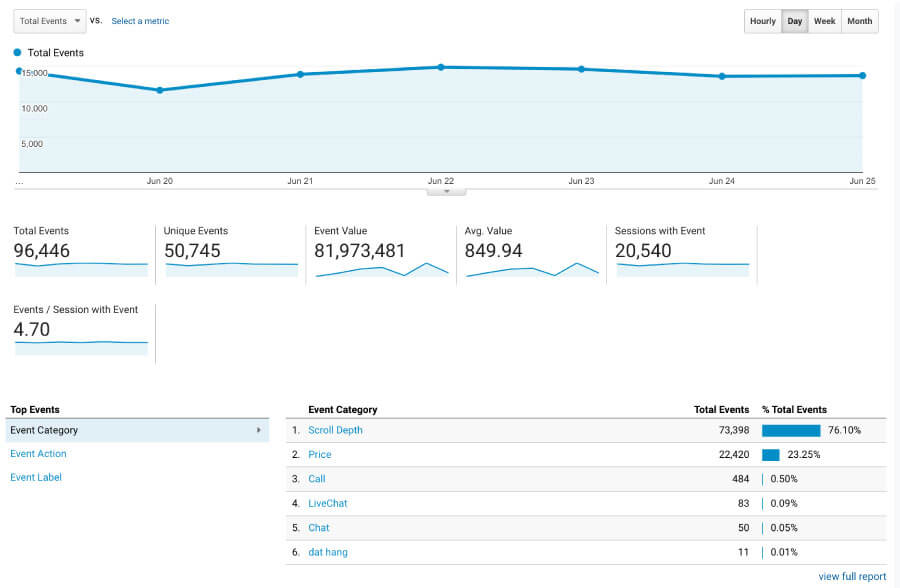Click the Jun 21 data point
The width and height of the screenshot is (900, 588).
tap(300, 74)
